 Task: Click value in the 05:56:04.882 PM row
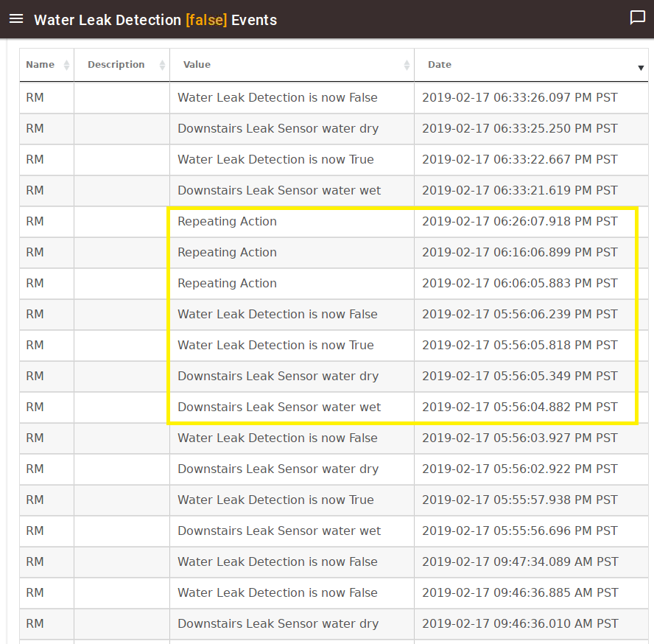tap(279, 407)
